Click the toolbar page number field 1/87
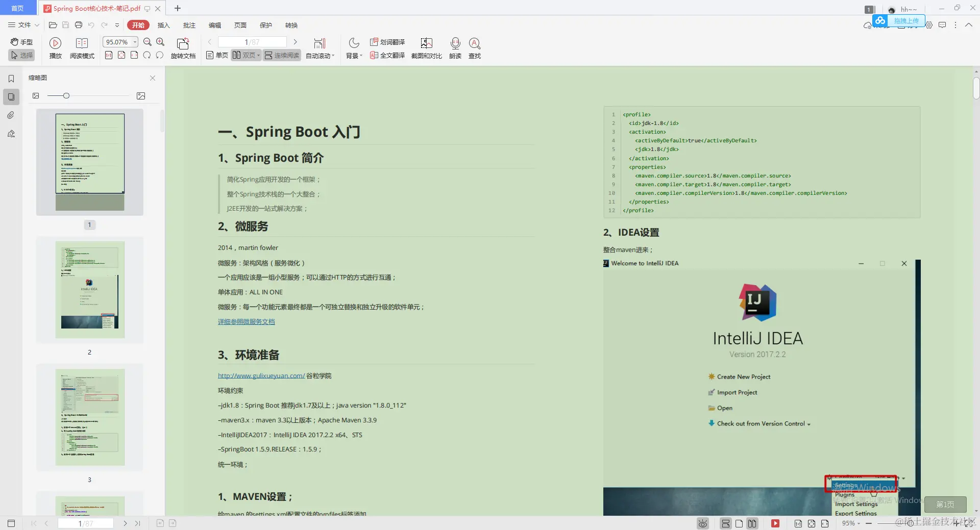Screen dimensions: 980x530 tap(252, 42)
